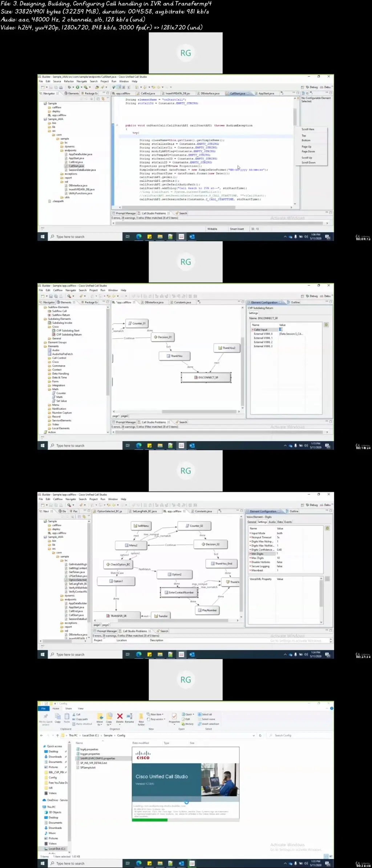Open History from the File Explorer ribbon
Viewport: 372px width, 868px height.
click(188, 724)
